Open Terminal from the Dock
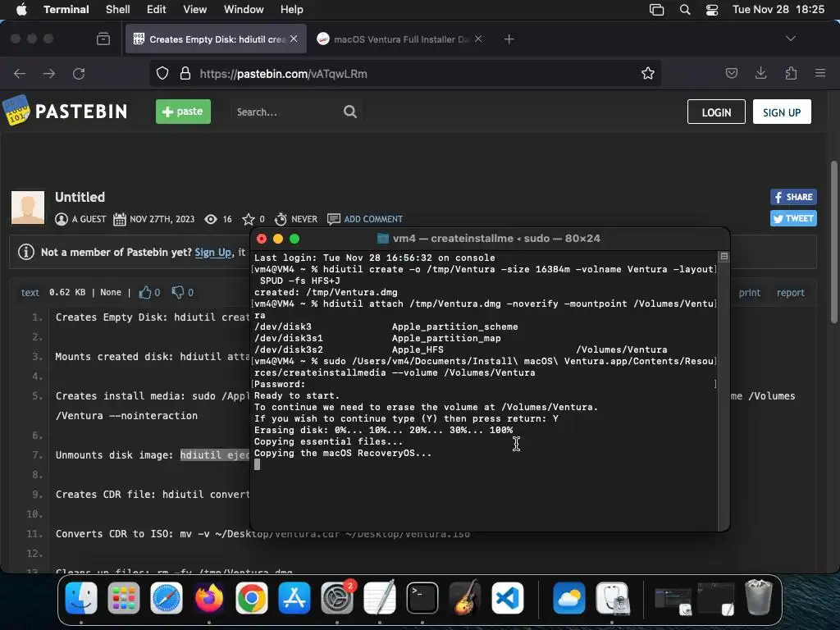The height and width of the screenshot is (630, 840). pyautogui.click(x=422, y=598)
